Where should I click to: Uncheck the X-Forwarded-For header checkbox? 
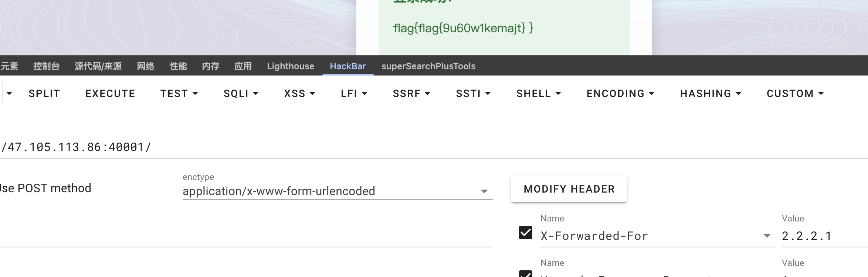(x=525, y=233)
